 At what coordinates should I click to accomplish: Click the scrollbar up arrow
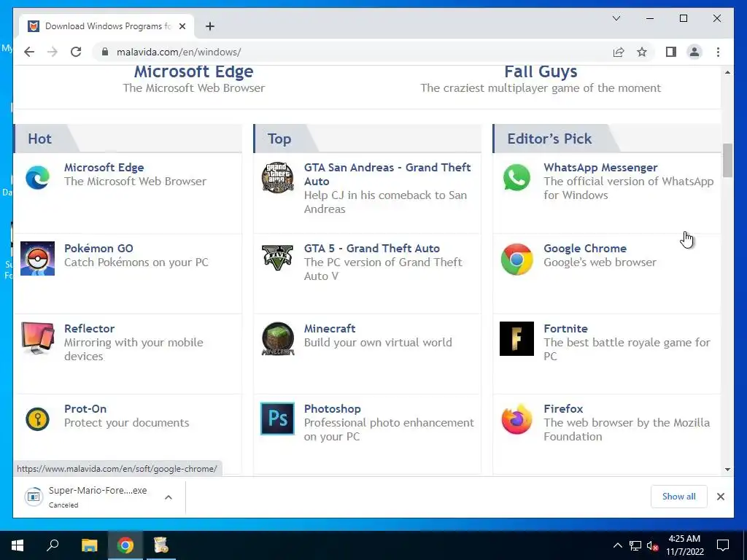coord(727,72)
